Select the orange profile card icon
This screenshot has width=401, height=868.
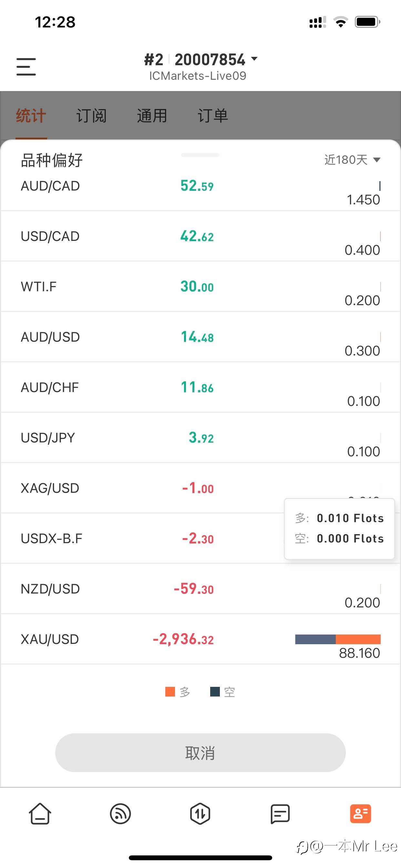tap(361, 814)
